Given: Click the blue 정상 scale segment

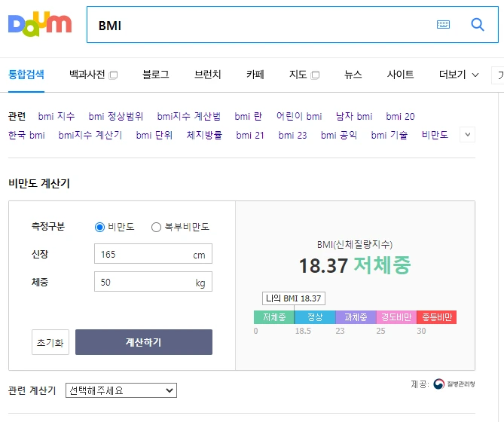Looking at the screenshot, I should (x=315, y=317).
